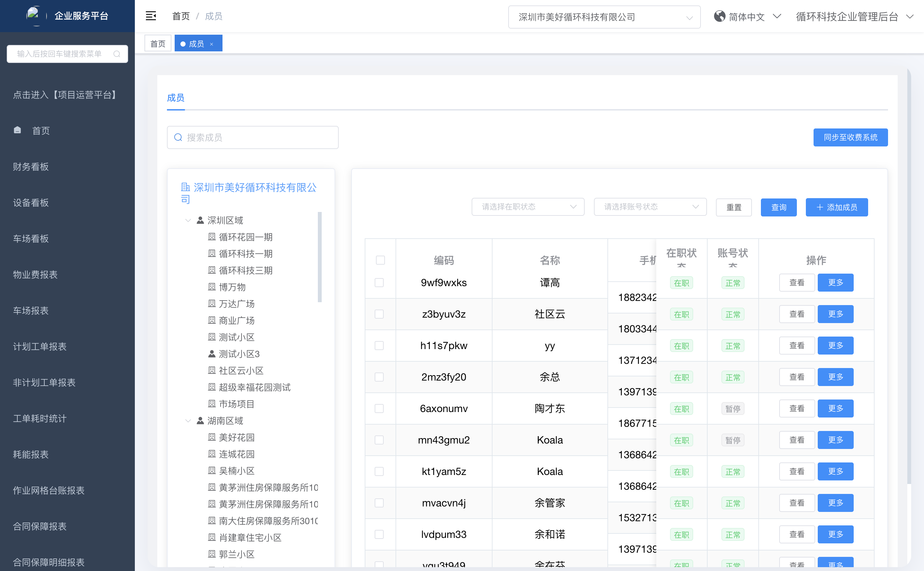Switch to the 首页 page tab

[158, 43]
